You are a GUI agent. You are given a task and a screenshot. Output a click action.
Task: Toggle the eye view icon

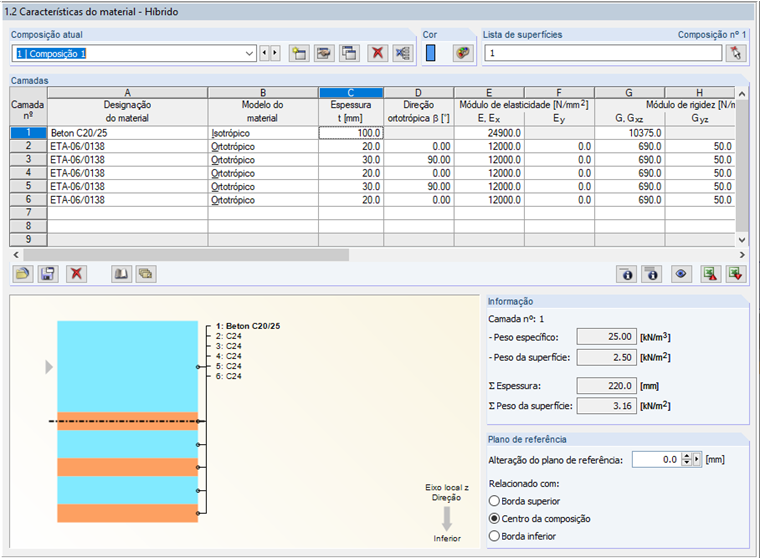(x=681, y=273)
